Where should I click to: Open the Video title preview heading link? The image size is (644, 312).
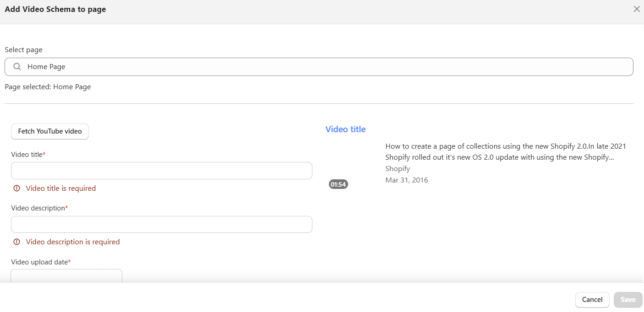point(345,129)
